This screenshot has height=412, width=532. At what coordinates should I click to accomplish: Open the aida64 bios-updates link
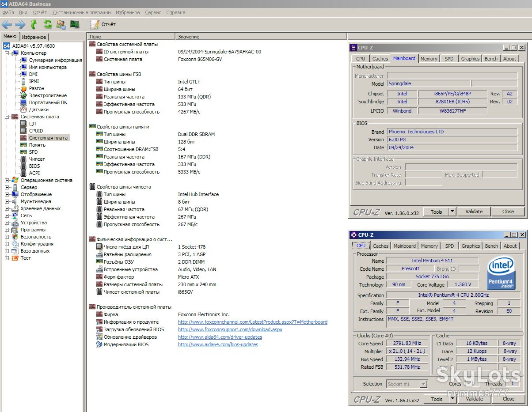point(218,344)
